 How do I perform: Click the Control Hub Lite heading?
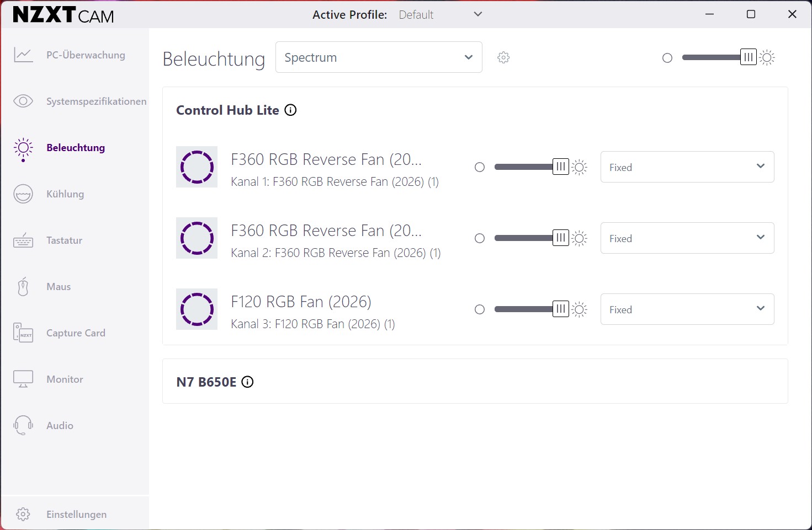(227, 110)
